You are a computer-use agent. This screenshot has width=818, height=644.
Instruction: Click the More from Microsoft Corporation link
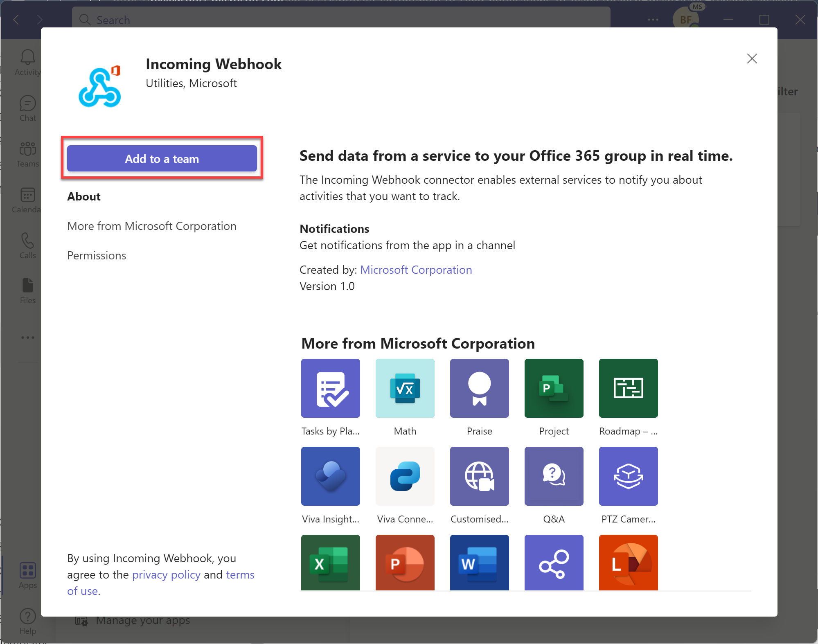coord(151,225)
